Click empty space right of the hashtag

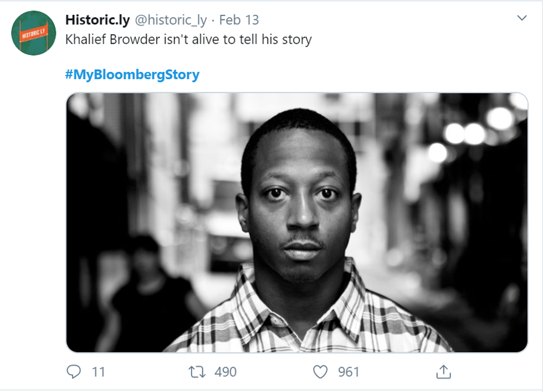pyautogui.click(x=360, y=75)
